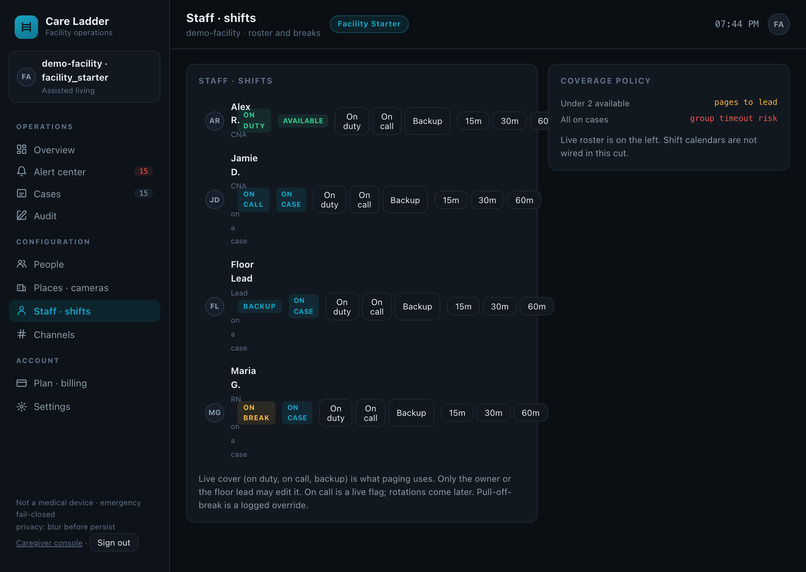
Task: Click the 60m break button for Floor Lead
Action: 537,307
